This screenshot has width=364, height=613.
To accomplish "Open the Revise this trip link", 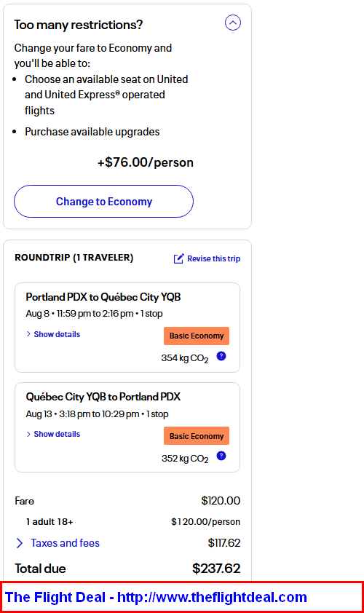I will point(213,258).
